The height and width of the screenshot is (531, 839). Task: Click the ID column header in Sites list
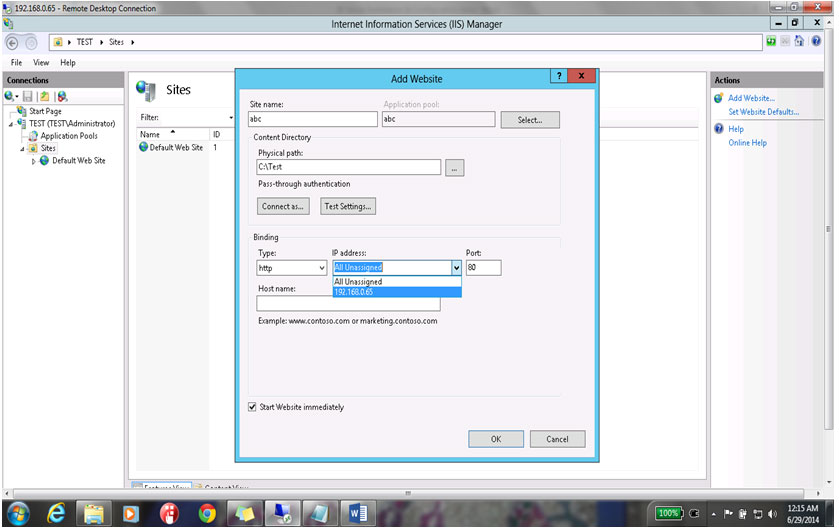point(217,135)
